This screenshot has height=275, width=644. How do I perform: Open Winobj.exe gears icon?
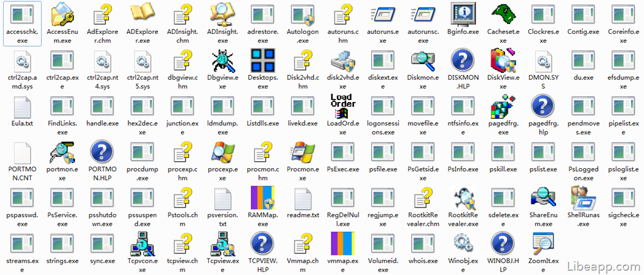click(x=463, y=244)
